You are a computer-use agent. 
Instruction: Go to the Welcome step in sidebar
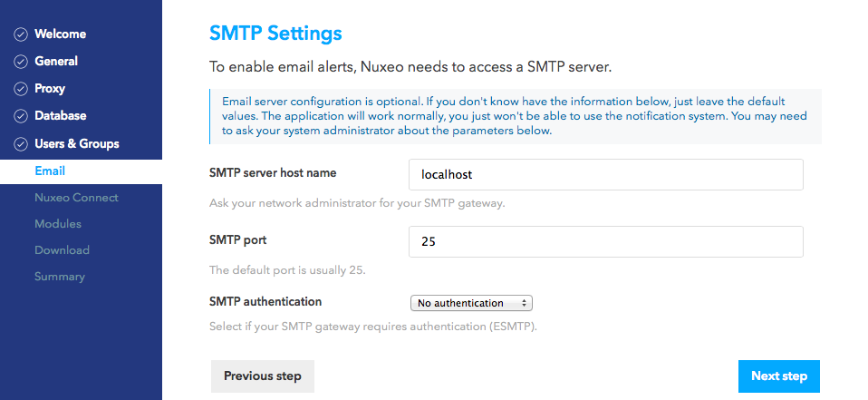coord(61,34)
